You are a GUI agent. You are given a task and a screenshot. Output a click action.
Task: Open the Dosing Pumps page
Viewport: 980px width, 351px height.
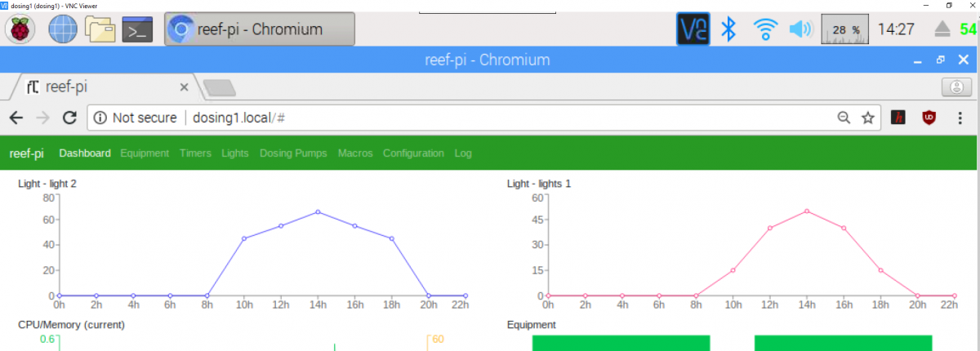293,153
